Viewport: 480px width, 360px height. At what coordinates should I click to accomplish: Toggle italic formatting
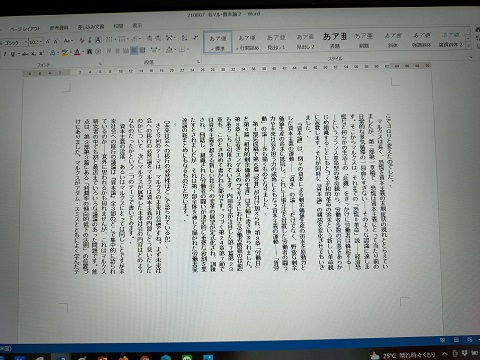click(5, 54)
